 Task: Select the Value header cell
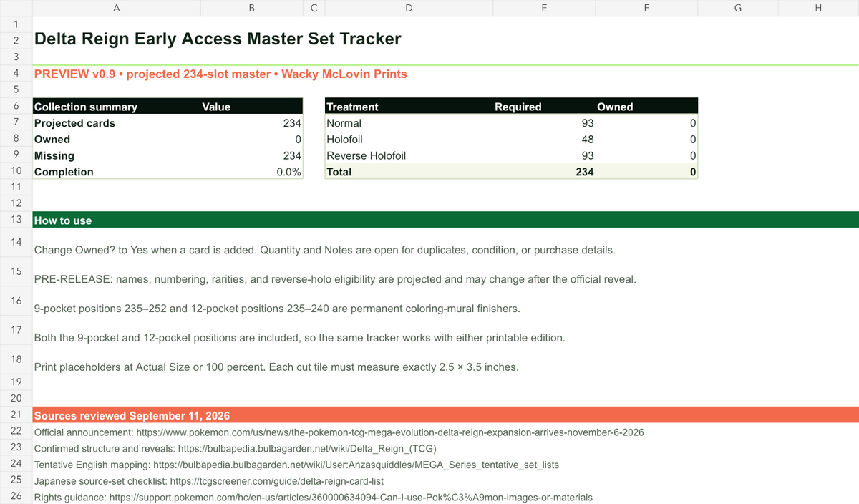pos(252,107)
